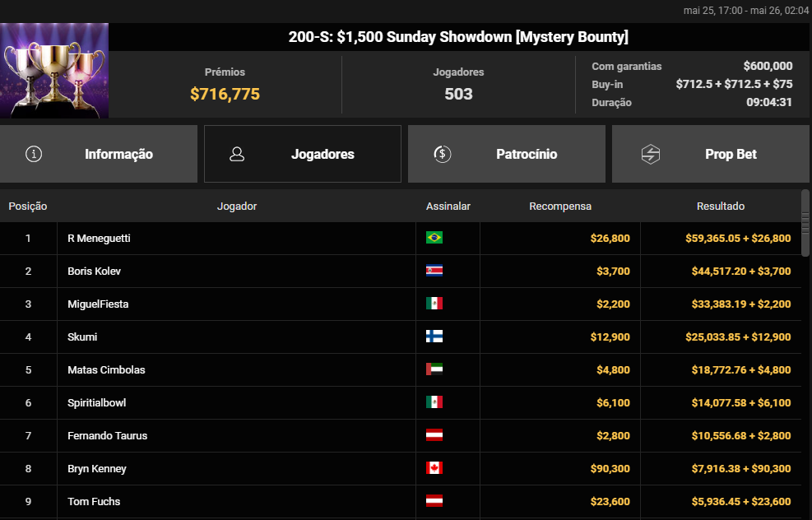812x520 pixels.
Task: Sort by the Resultado column header
Action: (721, 207)
